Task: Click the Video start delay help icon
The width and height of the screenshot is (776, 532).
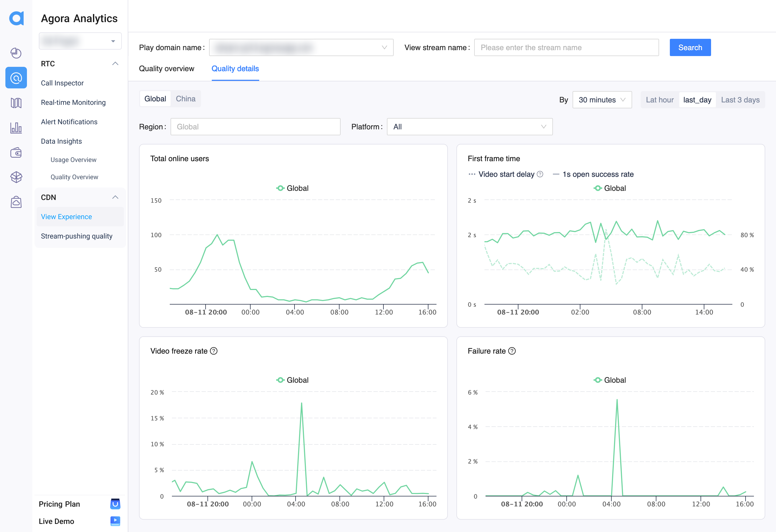Action: coord(540,174)
